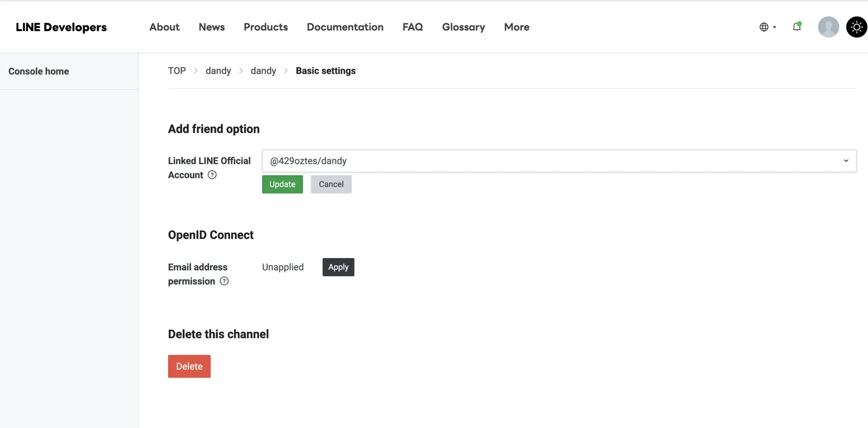
Task: Open the notifications bell
Action: tap(797, 27)
